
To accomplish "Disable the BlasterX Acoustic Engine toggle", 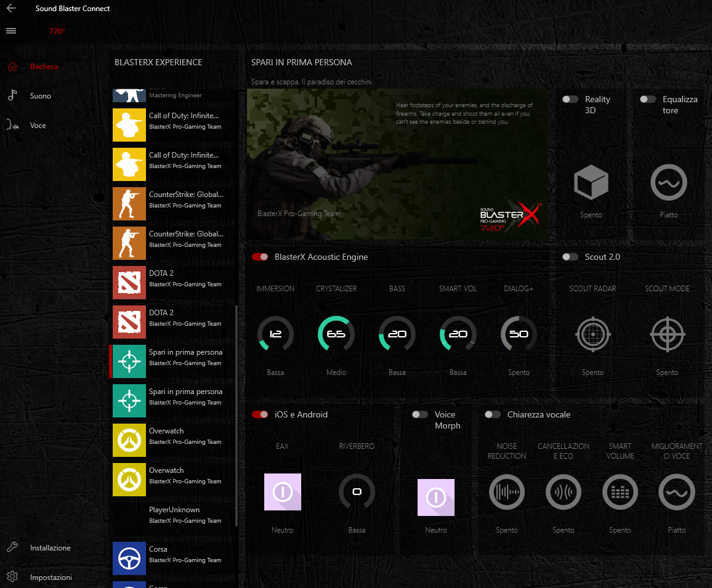I will (x=260, y=257).
